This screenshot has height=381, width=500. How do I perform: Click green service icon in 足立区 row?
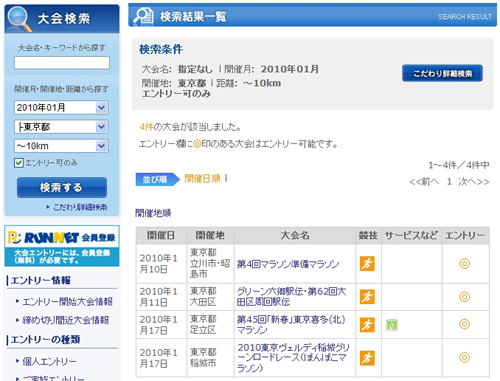(392, 325)
